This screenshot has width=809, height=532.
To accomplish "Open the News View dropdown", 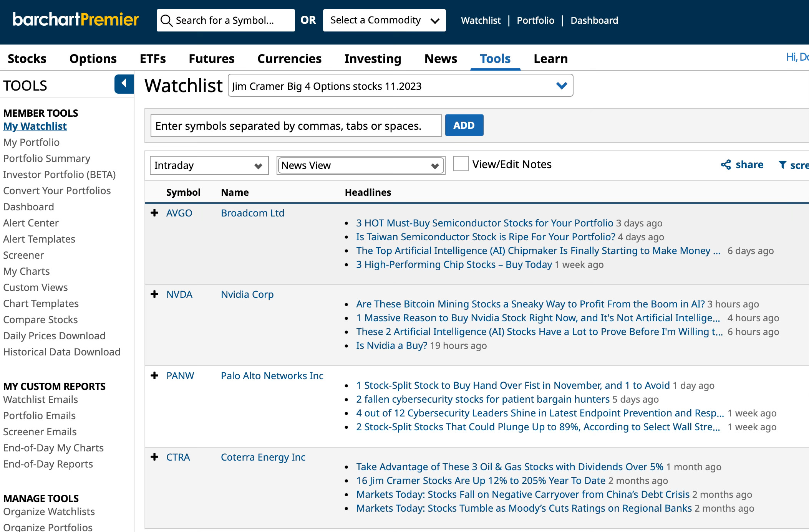I will [361, 165].
